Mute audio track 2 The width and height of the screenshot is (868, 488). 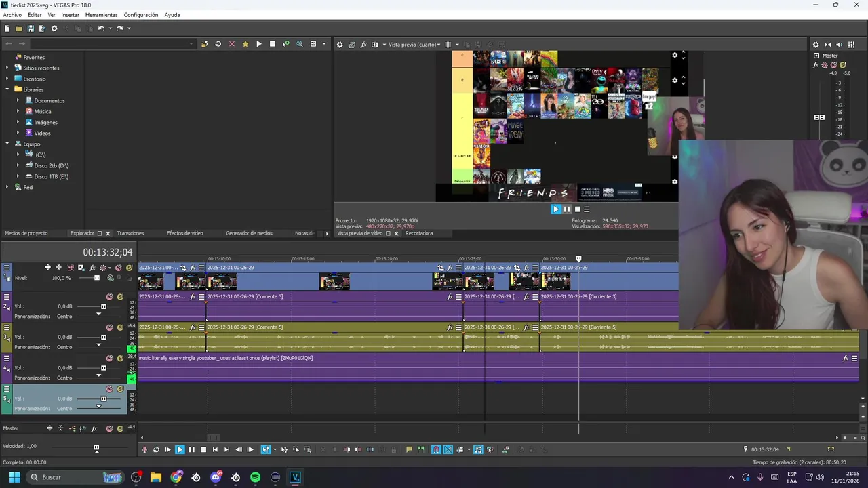pos(109,297)
